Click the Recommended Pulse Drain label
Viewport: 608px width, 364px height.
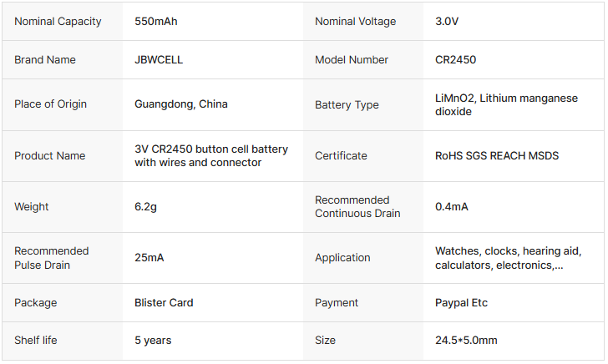coord(52,258)
